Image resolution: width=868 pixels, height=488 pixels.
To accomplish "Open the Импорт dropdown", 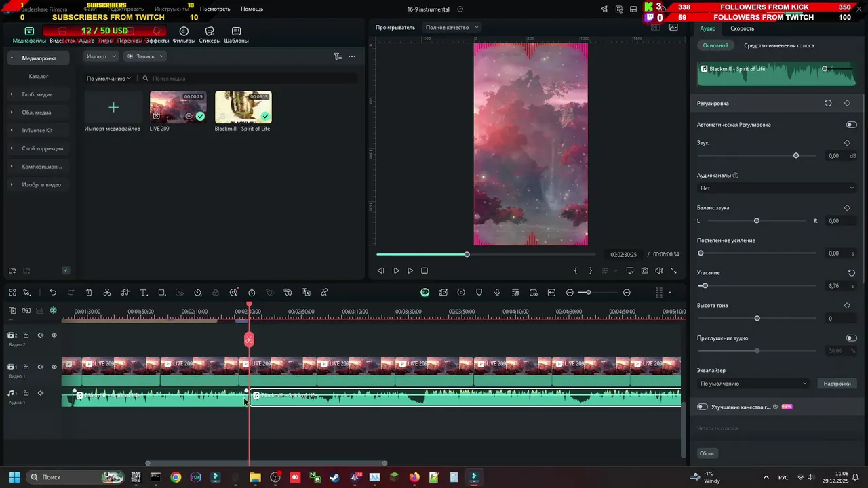I will (x=102, y=56).
